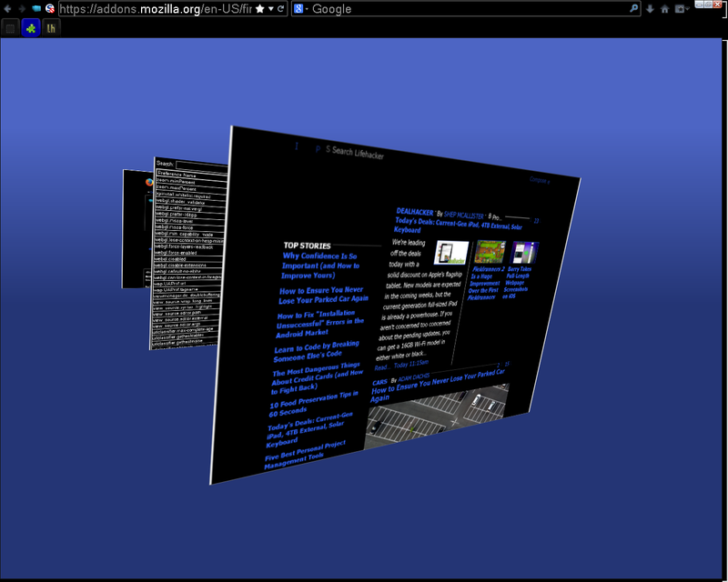The height and width of the screenshot is (582, 728).
Task: Run the search with the magnifier icon
Action: click(633, 8)
